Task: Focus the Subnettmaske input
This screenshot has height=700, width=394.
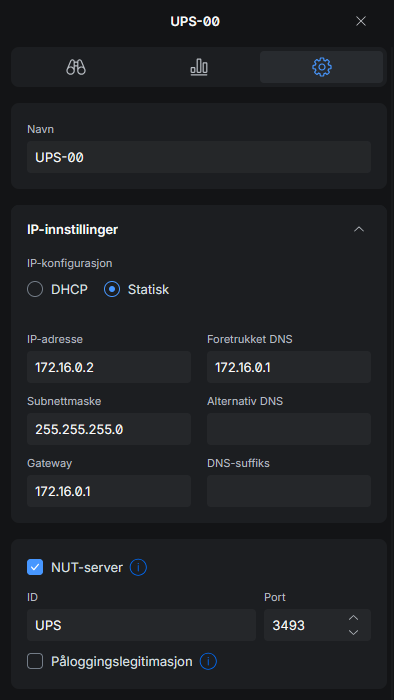Action: [109, 429]
